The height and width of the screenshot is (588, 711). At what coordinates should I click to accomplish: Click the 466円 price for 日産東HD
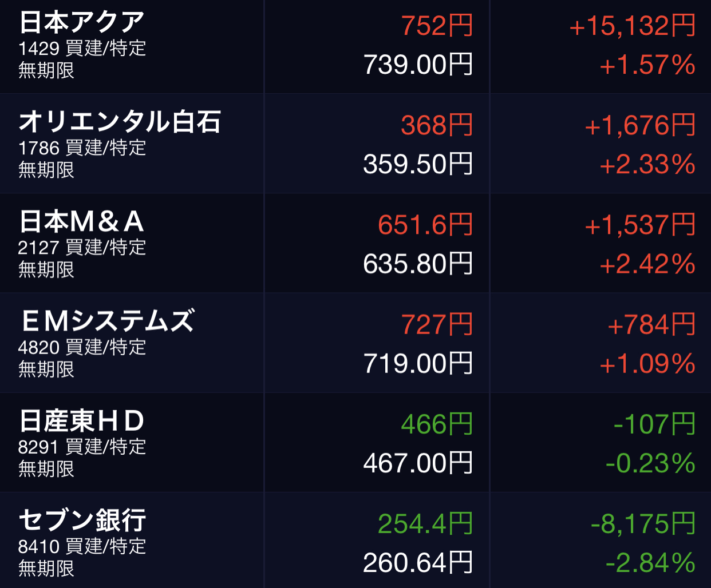pos(437,424)
